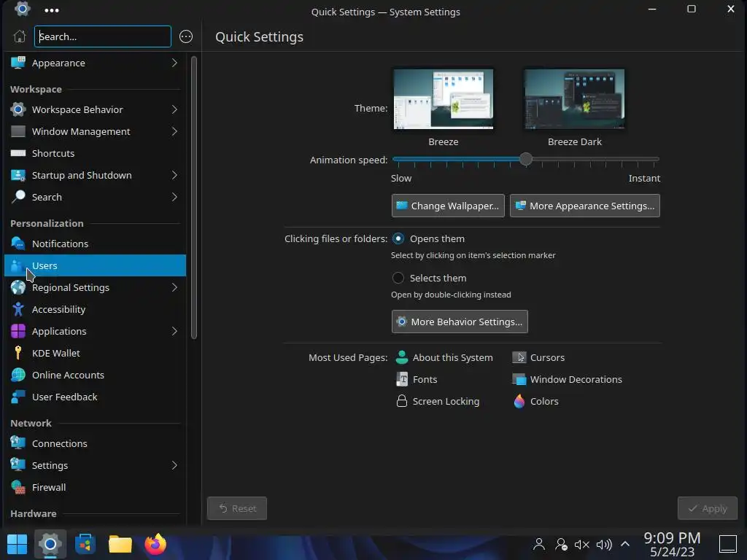Show hidden tray icons arrow
747x560 pixels.
tap(625, 544)
